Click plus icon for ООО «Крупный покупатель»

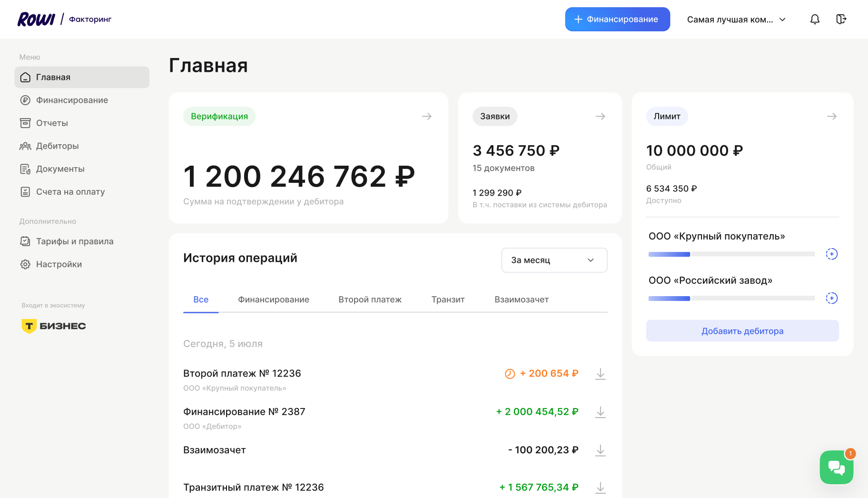831,254
